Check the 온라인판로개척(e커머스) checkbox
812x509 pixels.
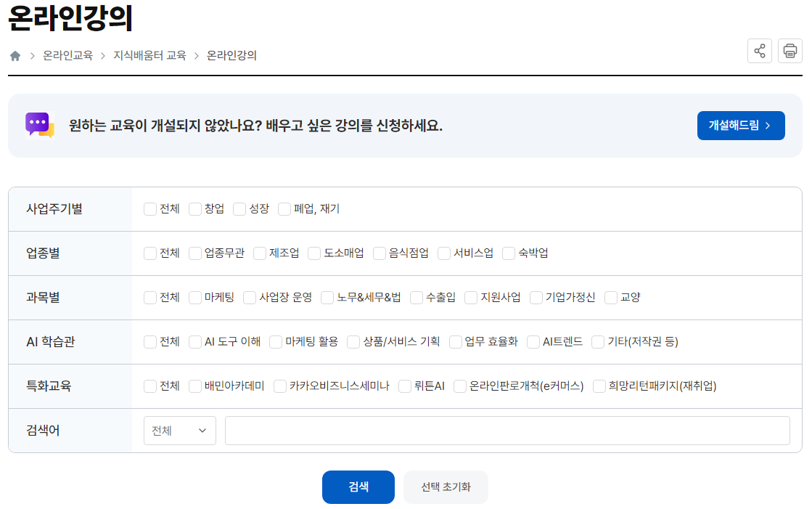pos(460,386)
